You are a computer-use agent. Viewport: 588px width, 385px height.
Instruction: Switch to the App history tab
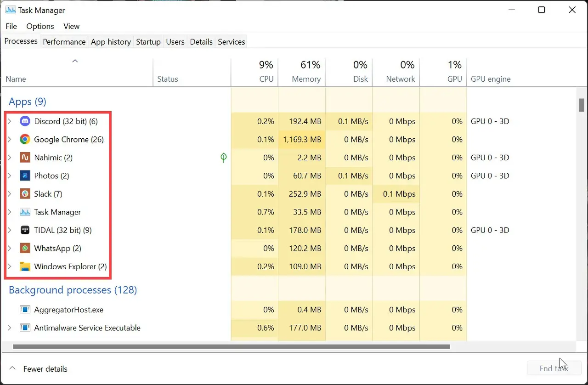click(111, 42)
